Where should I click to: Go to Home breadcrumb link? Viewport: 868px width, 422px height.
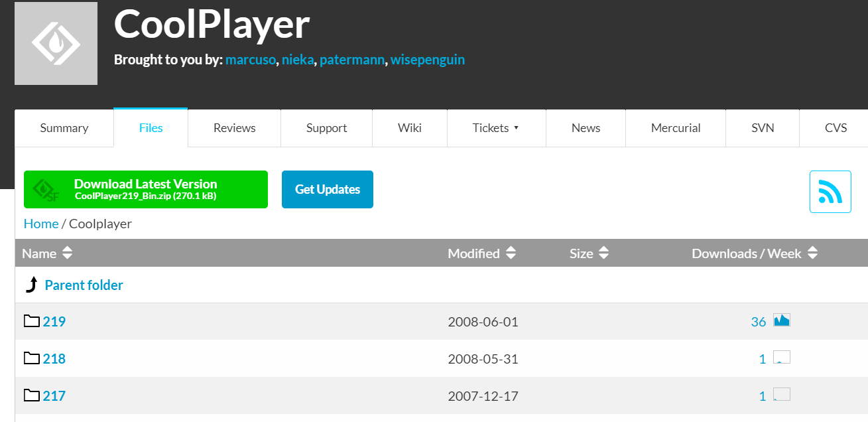pyautogui.click(x=41, y=224)
